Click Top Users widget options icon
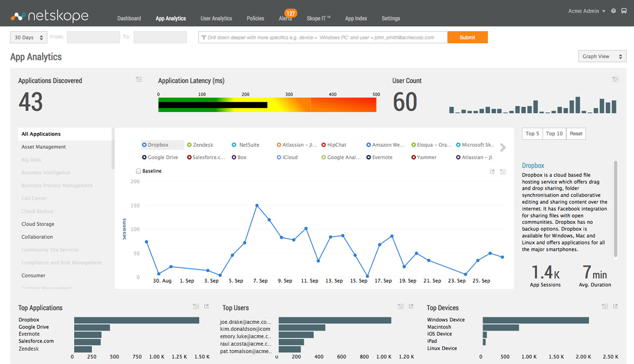634x364 pixels. (400, 306)
